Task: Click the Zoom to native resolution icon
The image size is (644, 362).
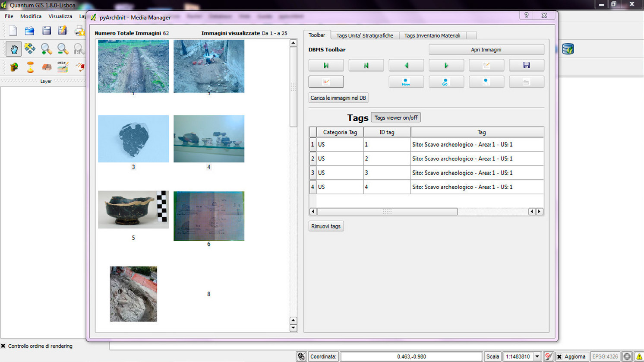Action: coord(79,49)
